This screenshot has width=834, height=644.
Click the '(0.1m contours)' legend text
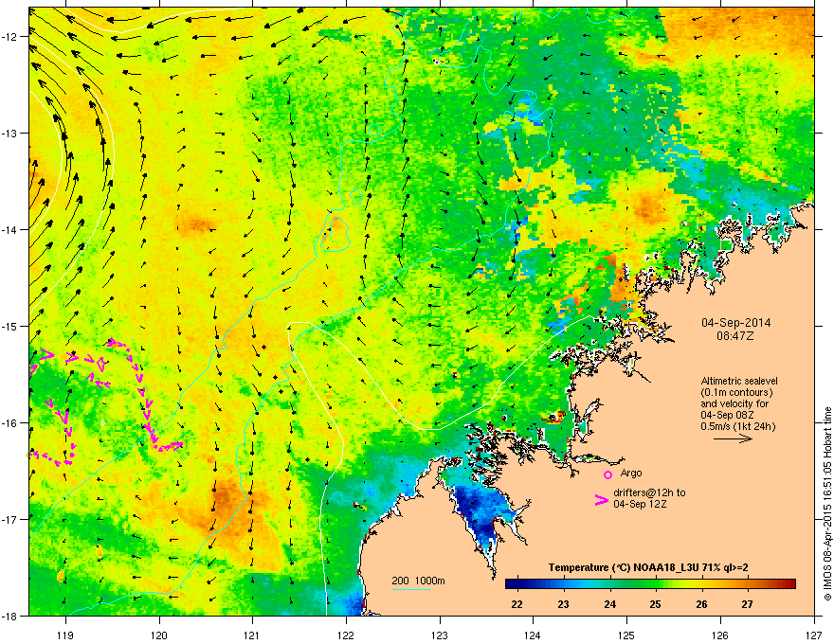coord(736,392)
